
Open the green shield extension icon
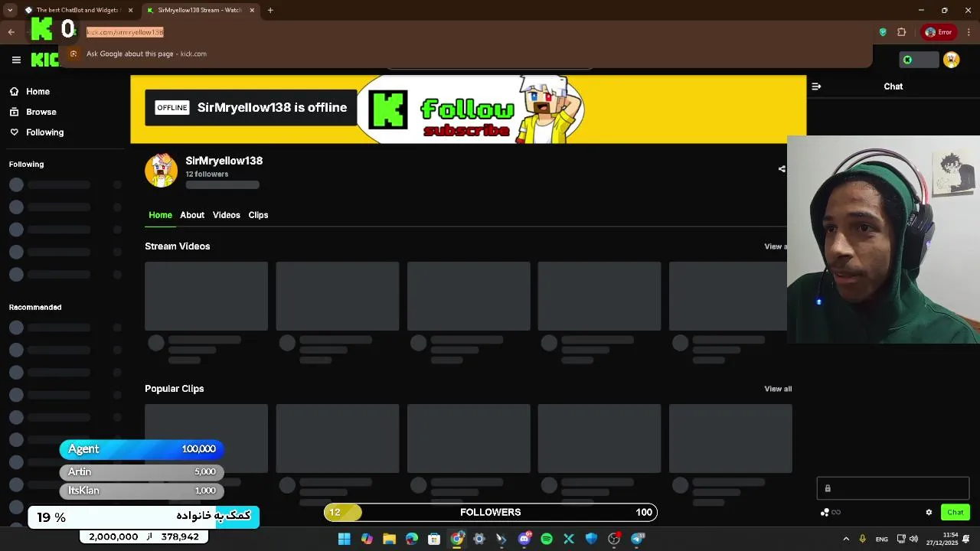(x=883, y=32)
